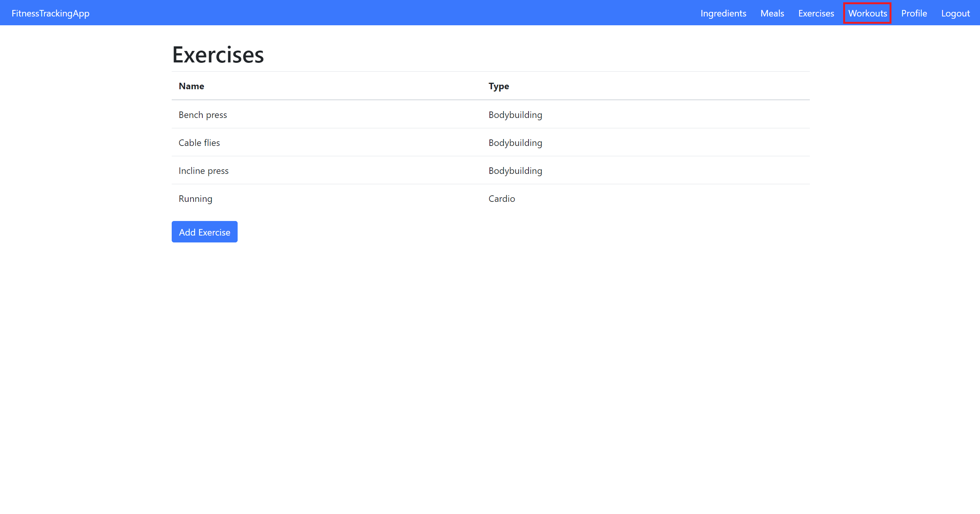Viewport: 980px width, 514px height.
Task: Select Exercises in the navigation bar
Action: 816,13
